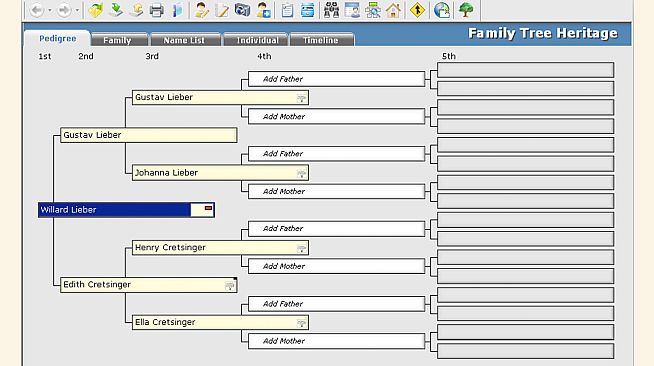Click the Family Tree Heritage title
Screen dimensions: 654x366
tap(543, 33)
